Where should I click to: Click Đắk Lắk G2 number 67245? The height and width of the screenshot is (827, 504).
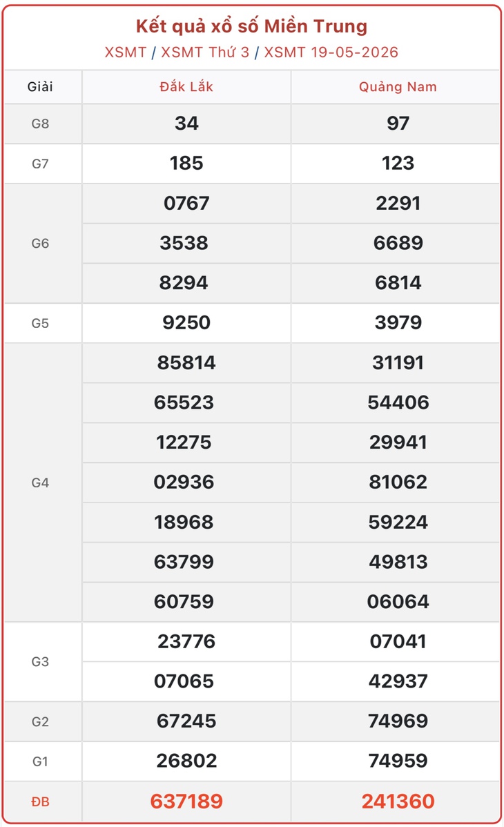186,721
